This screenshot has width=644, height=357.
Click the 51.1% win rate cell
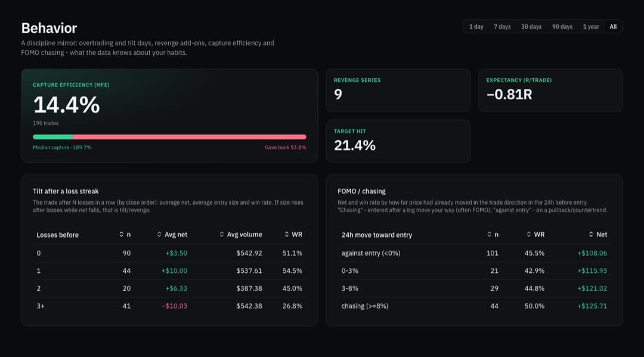(x=292, y=253)
